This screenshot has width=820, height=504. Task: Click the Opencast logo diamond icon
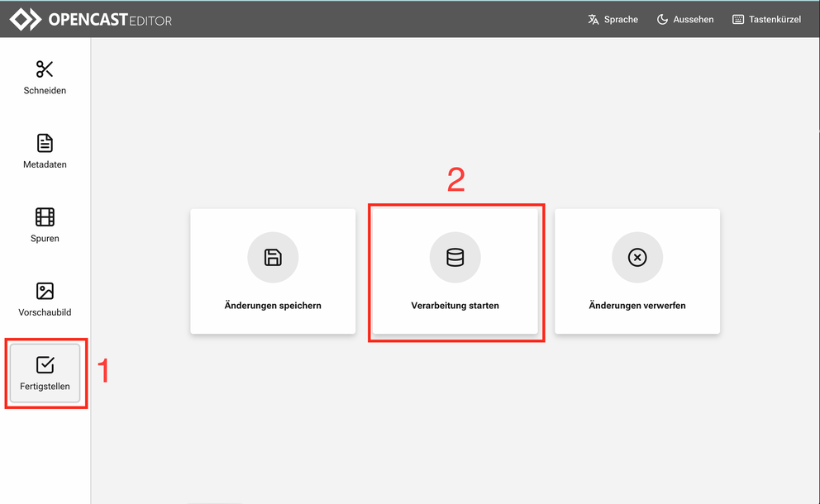pos(25,19)
